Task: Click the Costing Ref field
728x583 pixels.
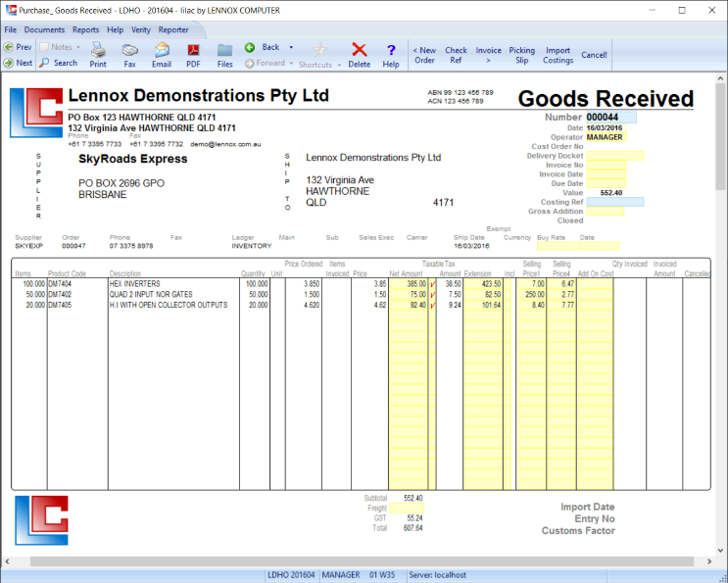Action: [x=615, y=202]
